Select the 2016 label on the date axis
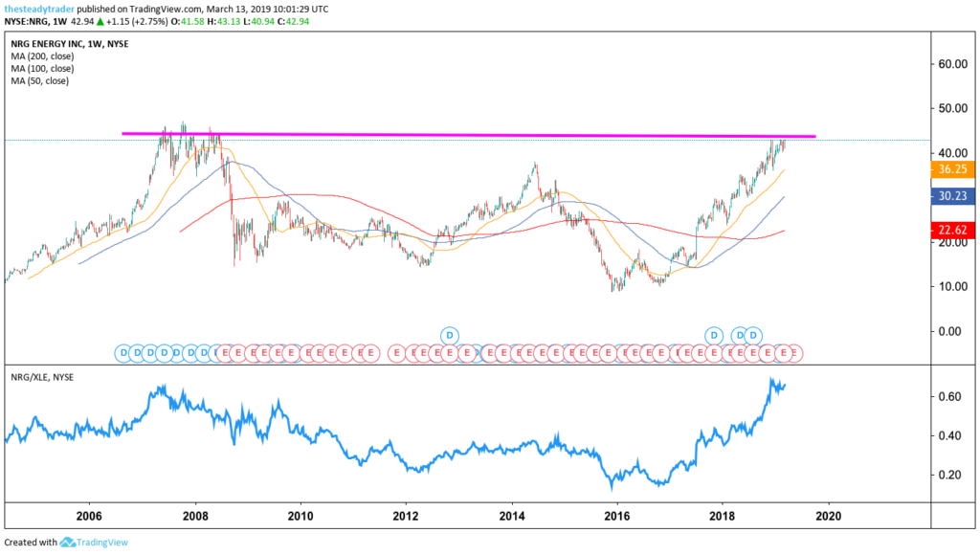This screenshot has width=980, height=555. coord(617,514)
